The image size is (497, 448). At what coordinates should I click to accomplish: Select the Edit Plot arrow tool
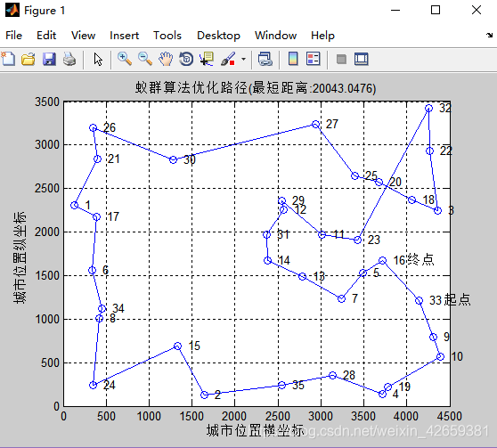98,59
